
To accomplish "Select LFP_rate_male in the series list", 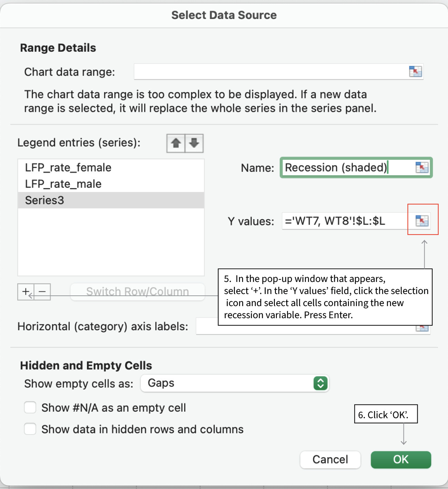I will pyautogui.click(x=63, y=184).
